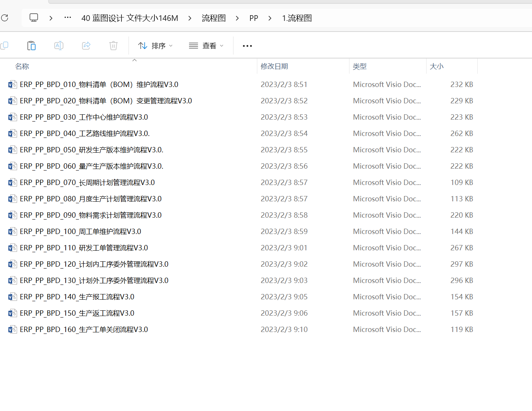Viewport: 532px width, 411px height.
Task: Expand the breadcrumb ellipsis for hidden folders
Action: pyautogui.click(x=68, y=18)
